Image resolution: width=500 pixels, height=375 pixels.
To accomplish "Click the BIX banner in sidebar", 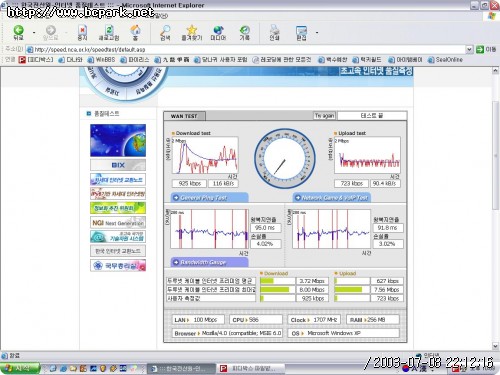I will [118, 165].
